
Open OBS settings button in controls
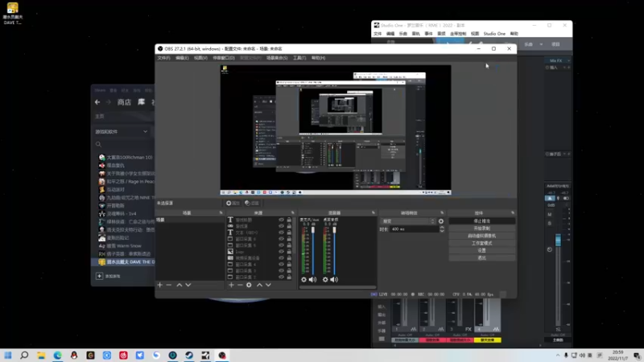tap(481, 250)
